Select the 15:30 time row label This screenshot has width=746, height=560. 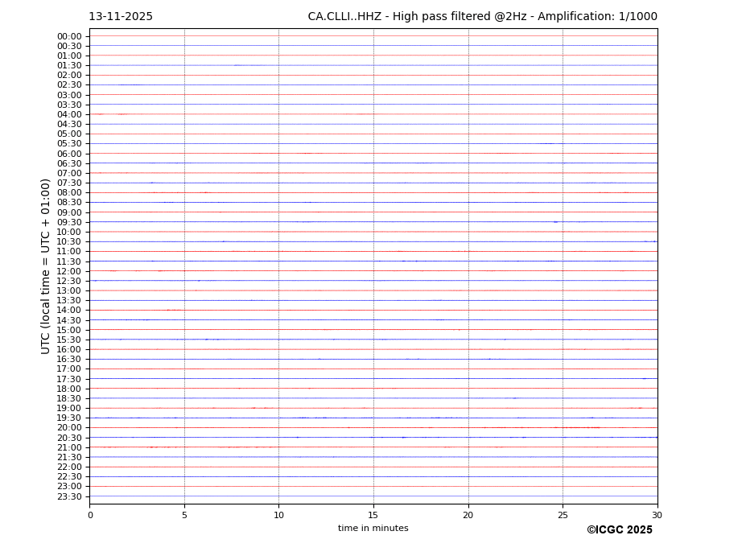[x=69, y=340]
